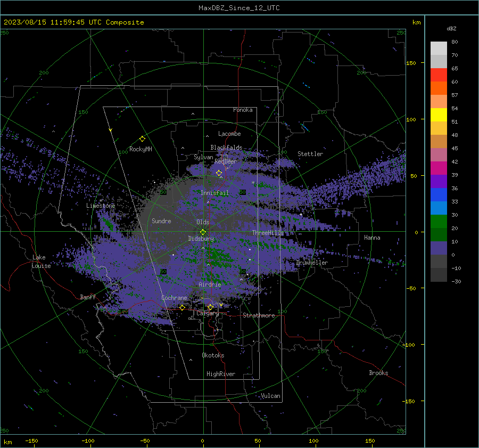The height and width of the screenshot is (448, 479).
Task: Click the HighRiver town label
Action: (221, 374)
